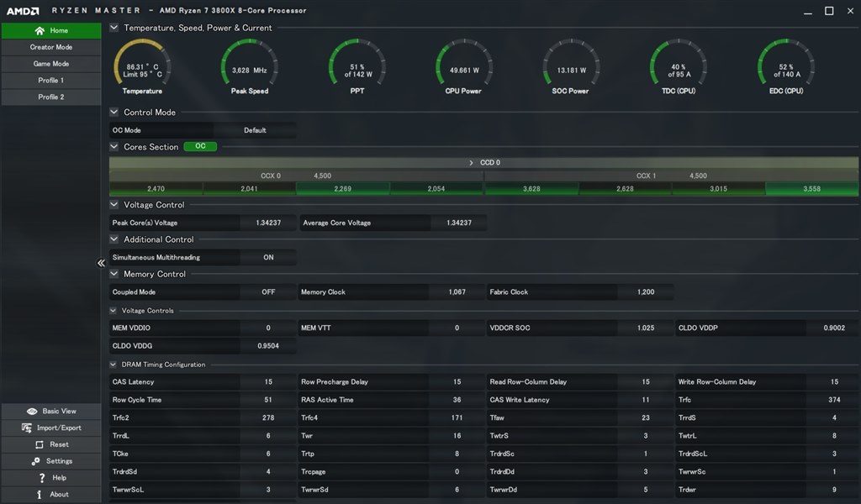Click the Home house icon
This screenshot has height=504, width=861.
(x=40, y=31)
